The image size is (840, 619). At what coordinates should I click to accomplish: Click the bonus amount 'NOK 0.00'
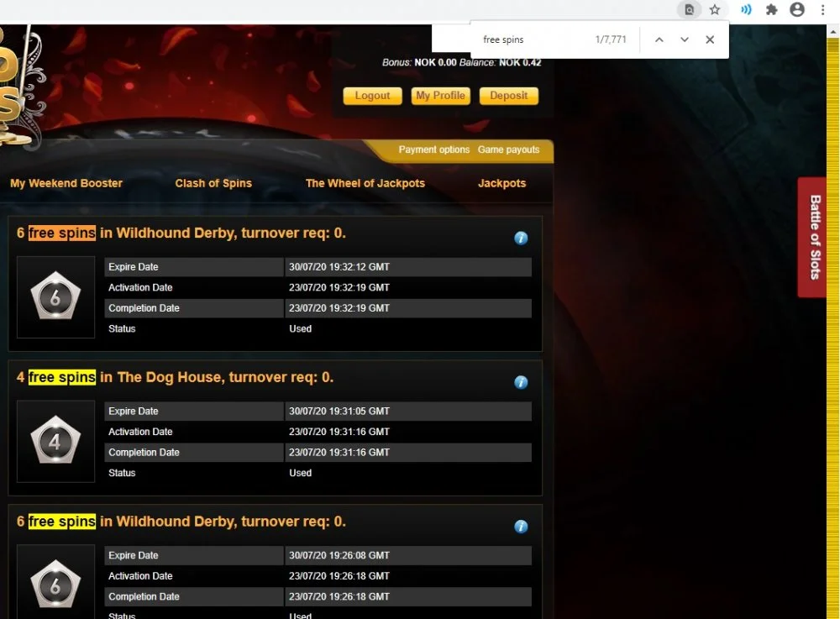coord(435,63)
